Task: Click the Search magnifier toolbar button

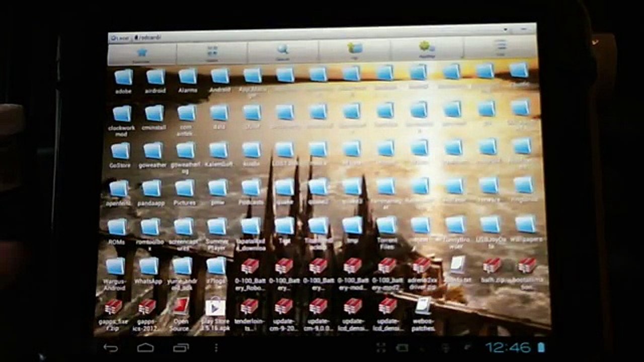Action: (x=283, y=52)
